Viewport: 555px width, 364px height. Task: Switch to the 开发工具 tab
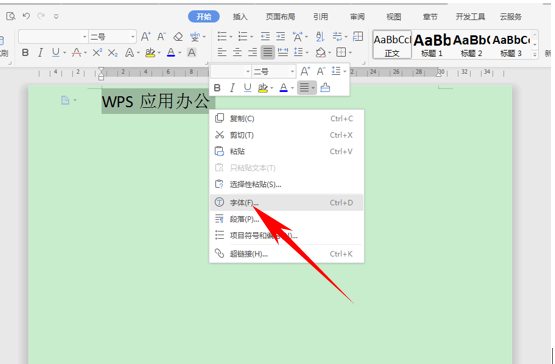(x=470, y=17)
